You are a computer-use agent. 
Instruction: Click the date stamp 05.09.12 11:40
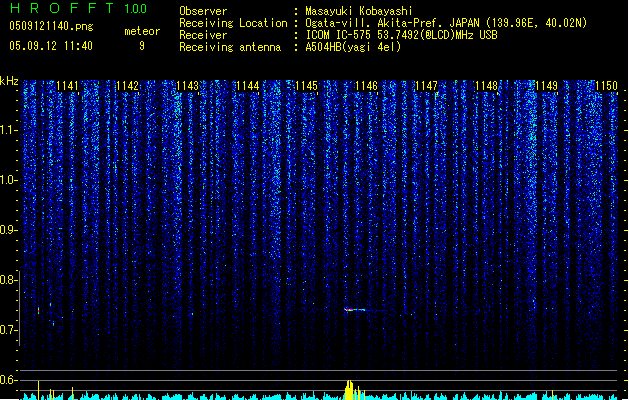tap(51, 46)
